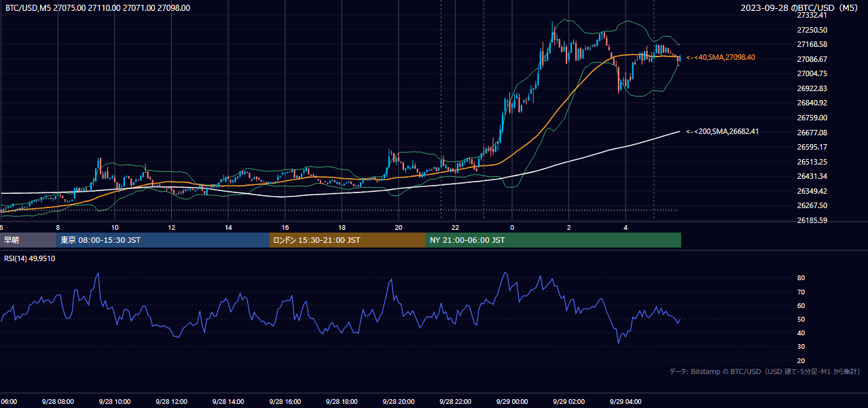Click the RSI scale value 30
The width and height of the screenshot is (868, 408).
pos(801,347)
